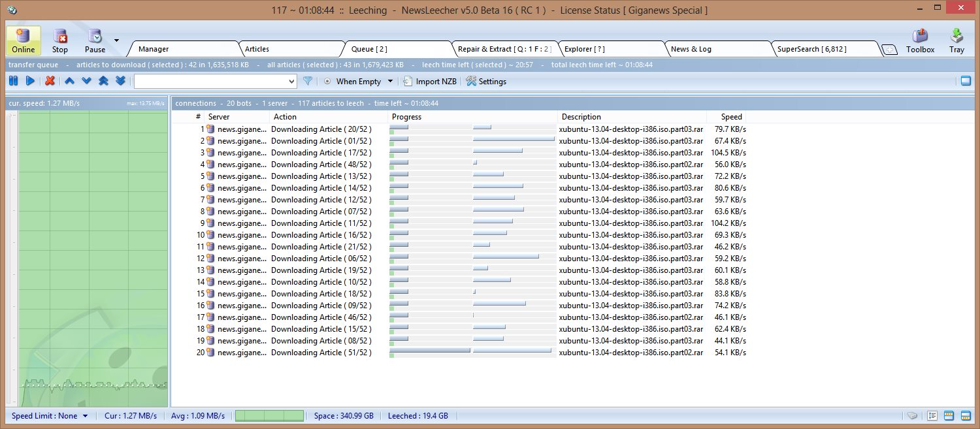
Task: Open queue Settings
Action: coord(486,82)
